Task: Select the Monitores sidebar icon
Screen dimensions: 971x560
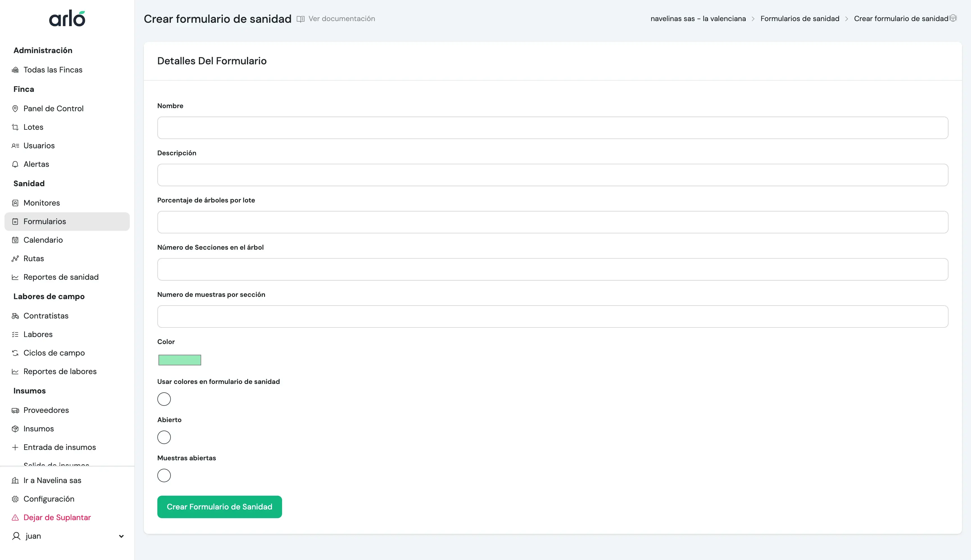Action: coord(15,203)
